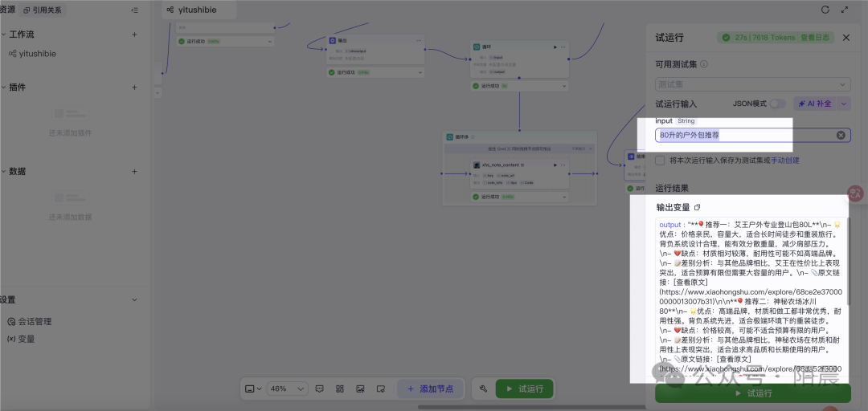
Task: Open the interaction mode selector icon
Action: coord(253,389)
